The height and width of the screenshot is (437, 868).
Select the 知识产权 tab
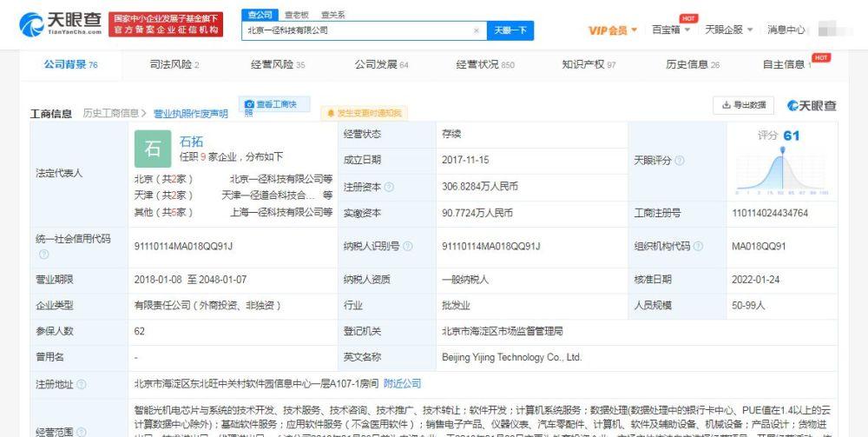pos(589,65)
